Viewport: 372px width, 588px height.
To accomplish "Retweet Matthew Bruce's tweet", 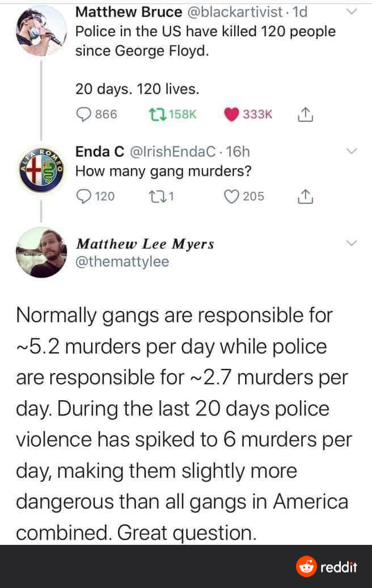I will (x=154, y=114).
